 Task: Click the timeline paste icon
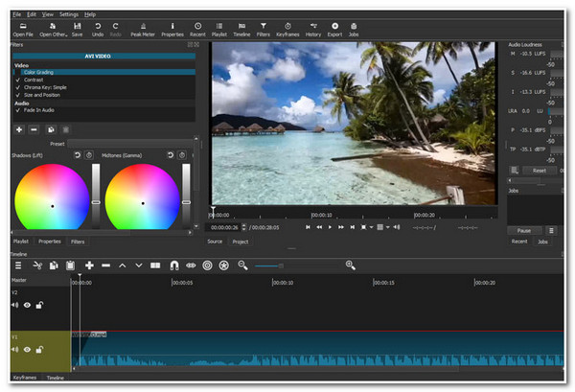point(70,265)
